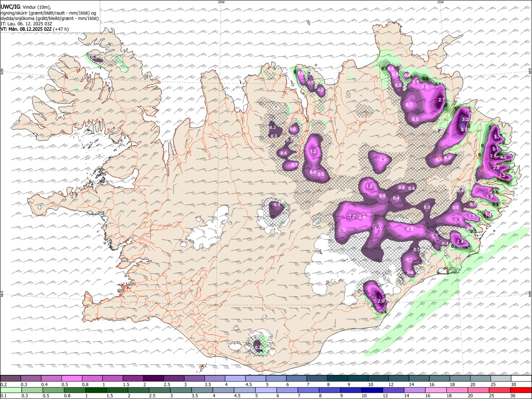Click the 3.5 number label in the upper legend

207,384
